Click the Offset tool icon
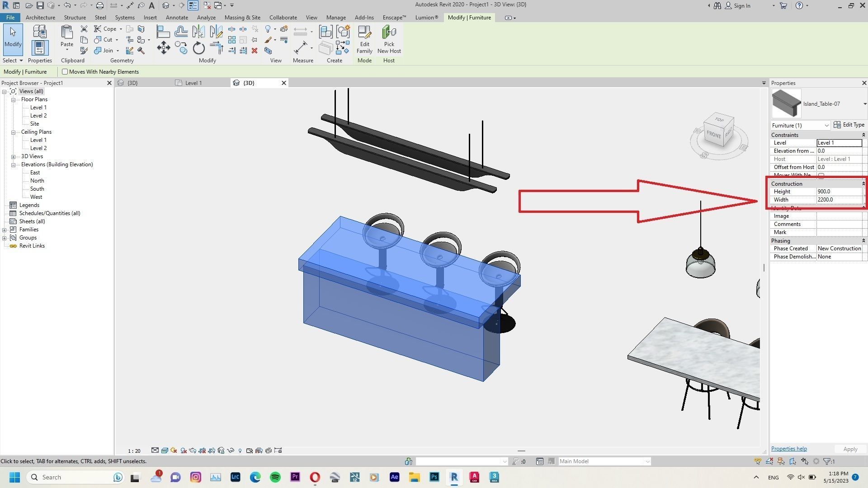 pyautogui.click(x=181, y=32)
